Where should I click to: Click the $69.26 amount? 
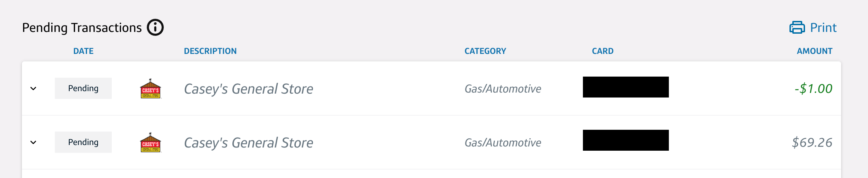(812, 143)
